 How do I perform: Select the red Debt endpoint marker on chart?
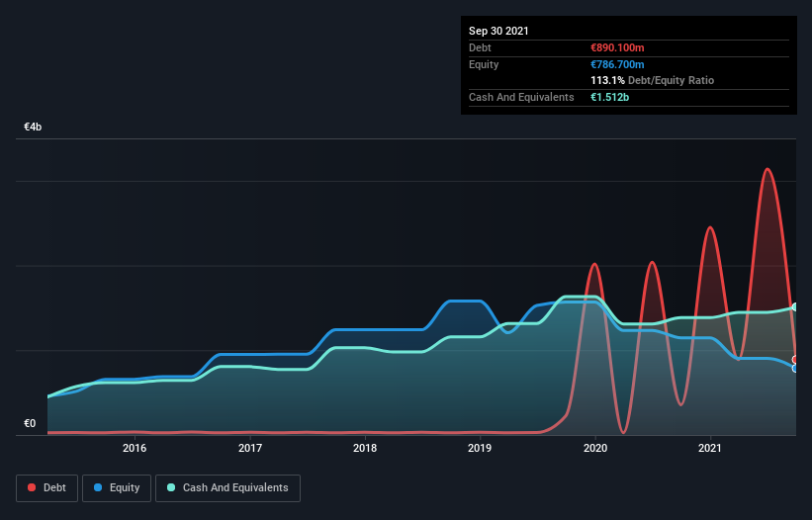(795, 360)
